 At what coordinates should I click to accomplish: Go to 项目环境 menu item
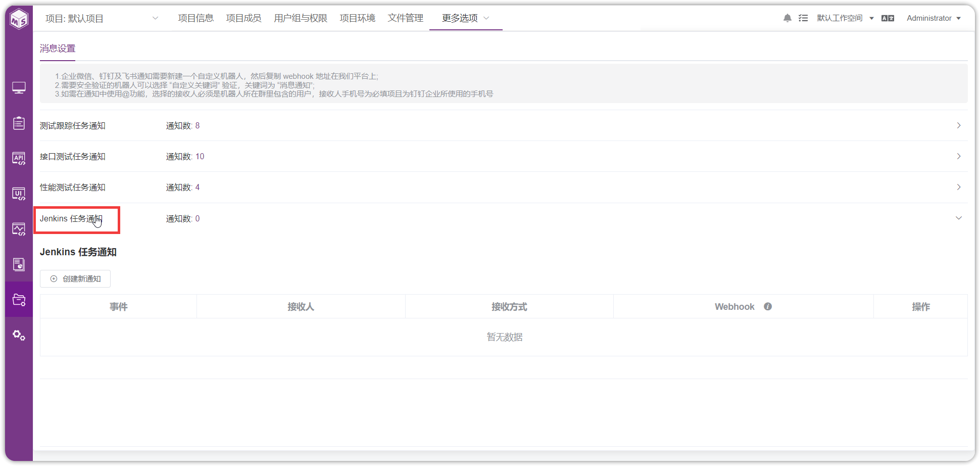click(x=357, y=18)
